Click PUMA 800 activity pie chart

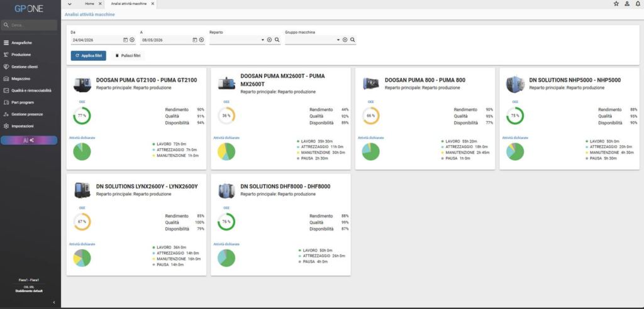pyautogui.click(x=371, y=151)
